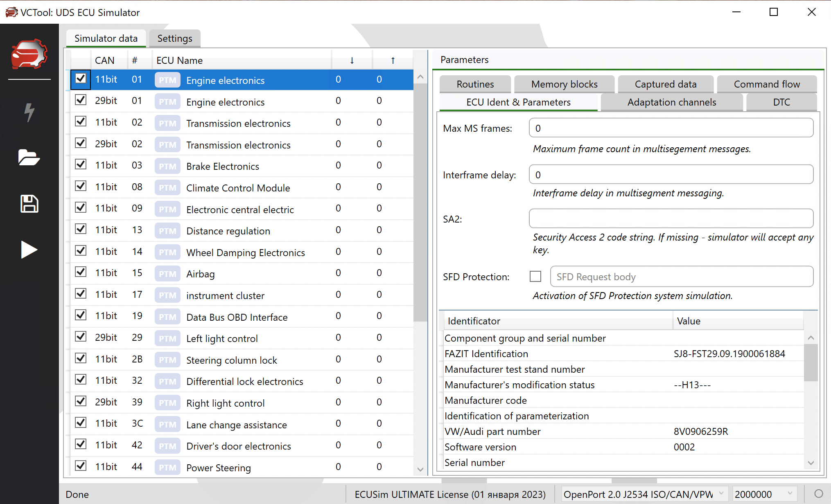
Task: Click the status circle indicator in bottom-right
Action: (818, 494)
